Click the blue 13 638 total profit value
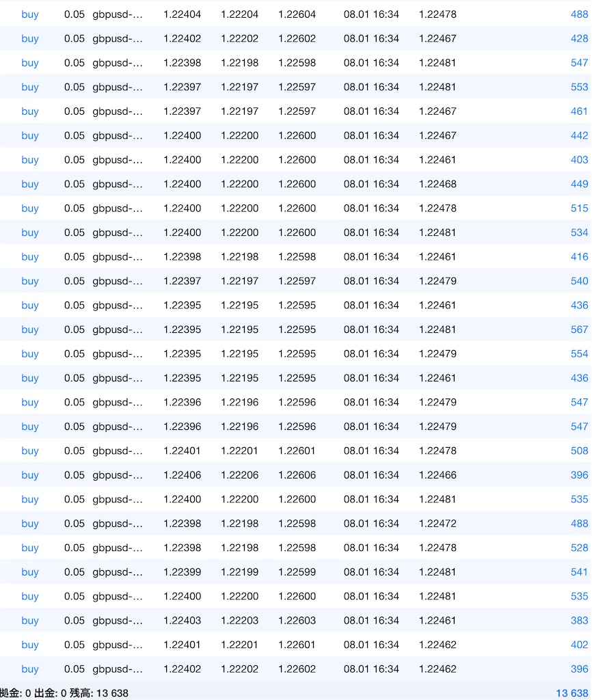Viewport: 592px width, 700px height. pos(572,693)
